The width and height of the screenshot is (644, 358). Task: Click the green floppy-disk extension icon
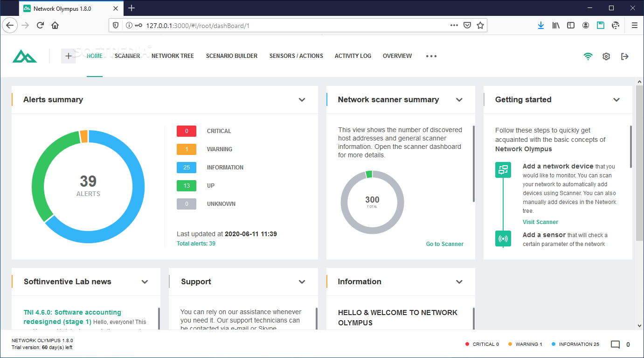[601, 25]
